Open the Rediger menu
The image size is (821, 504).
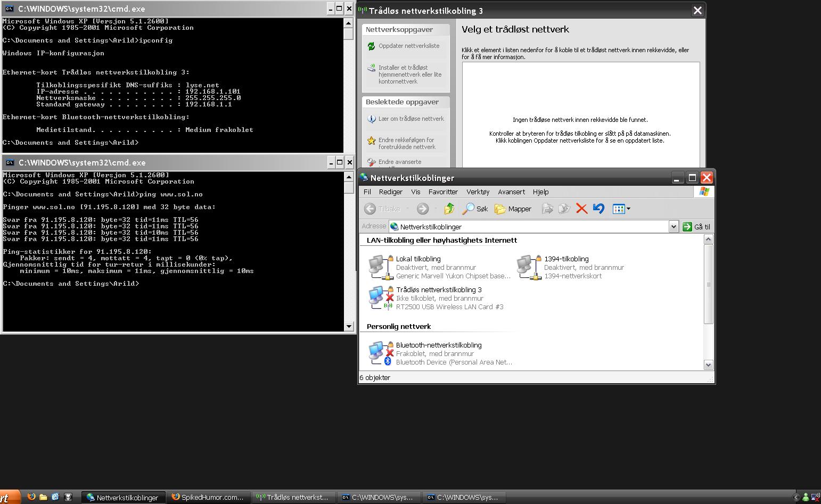click(391, 192)
